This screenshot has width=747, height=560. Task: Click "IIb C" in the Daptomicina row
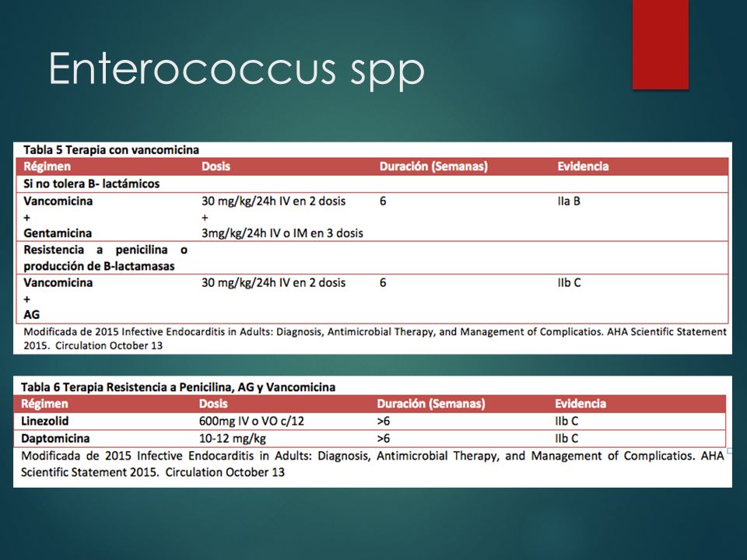pos(566,438)
